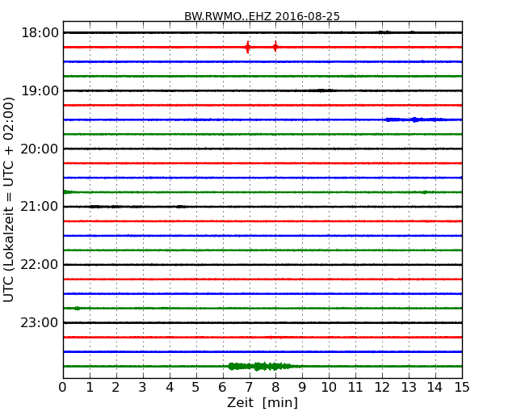Click the 14 minute tick label
The width and height of the screenshot is (525, 420).
coord(435,387)
